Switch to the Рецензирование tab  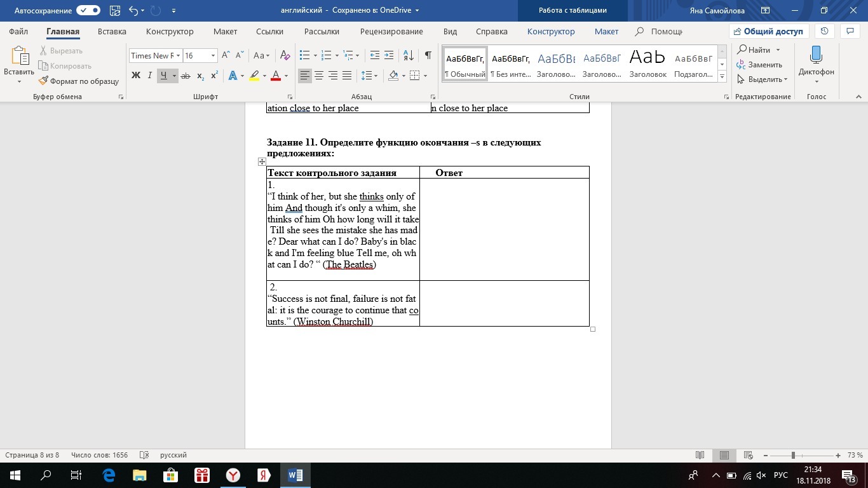pyautogui.click(x=391, y=32)
